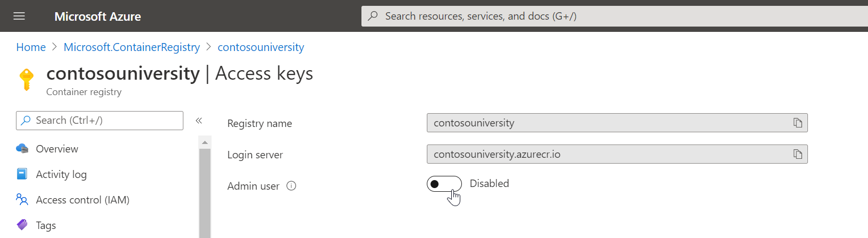Click the yellow key Access keys icon
Viewport: 868px width, 238px height.
[27, 80]
